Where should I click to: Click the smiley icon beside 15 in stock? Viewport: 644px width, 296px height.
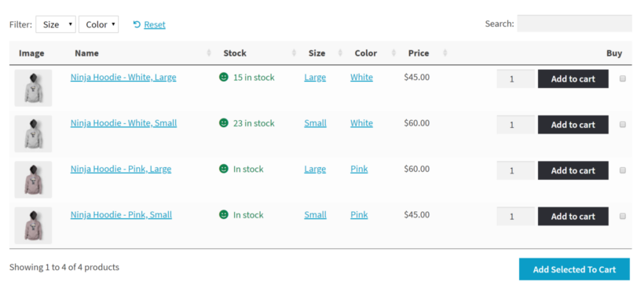[223, 77]
